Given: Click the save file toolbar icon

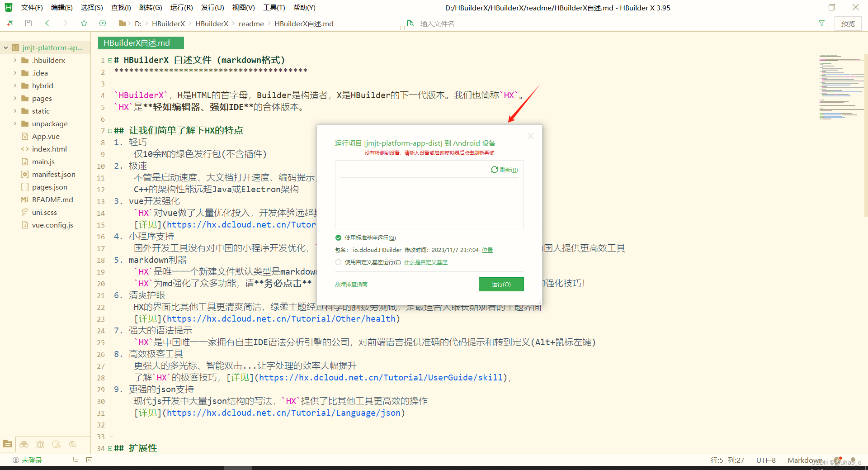Looking at the screenshot, I should [x=28, y=23].
